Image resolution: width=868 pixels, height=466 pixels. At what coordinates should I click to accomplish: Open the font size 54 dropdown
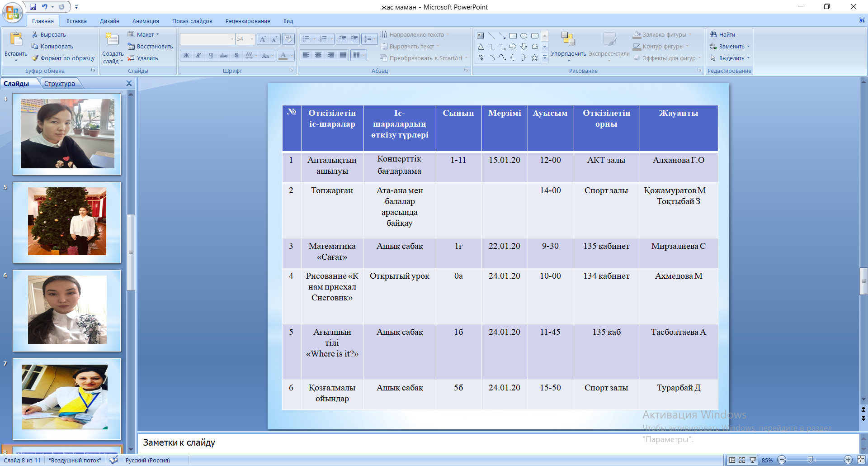(x=252, y=39)
